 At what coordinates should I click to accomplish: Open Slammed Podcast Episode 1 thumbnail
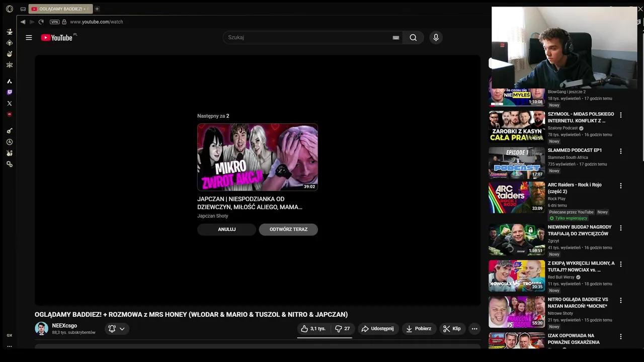click(x=517, y=163)
